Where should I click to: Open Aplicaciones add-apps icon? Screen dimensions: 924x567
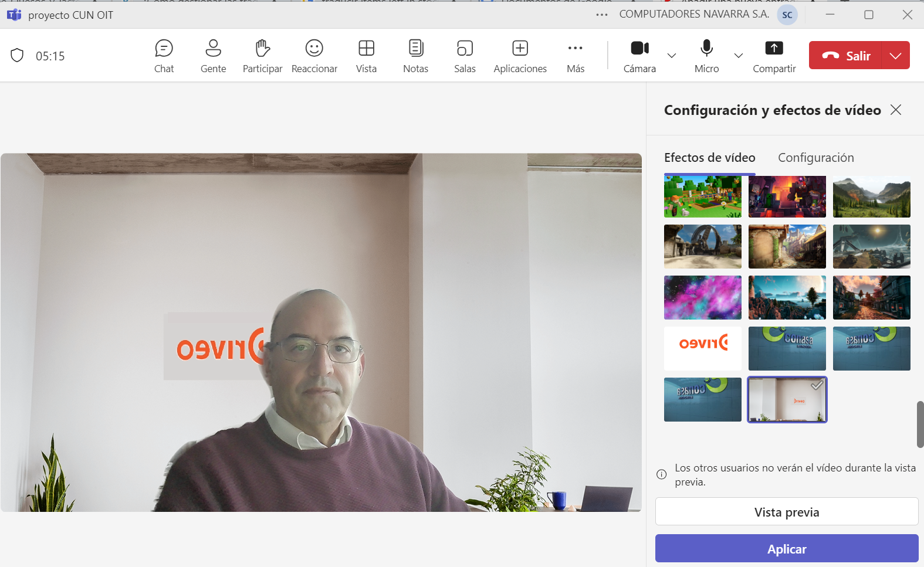click(x=520, y=56)
